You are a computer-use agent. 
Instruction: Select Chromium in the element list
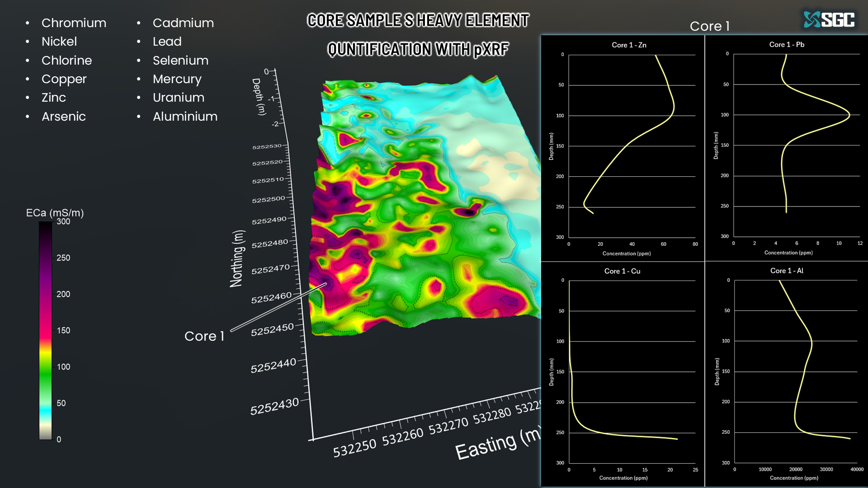(74, 23)
